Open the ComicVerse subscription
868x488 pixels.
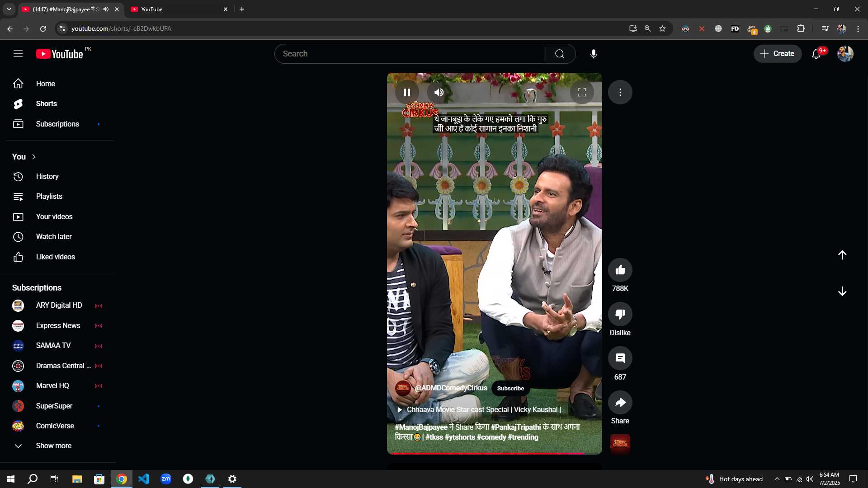[58, 426]
